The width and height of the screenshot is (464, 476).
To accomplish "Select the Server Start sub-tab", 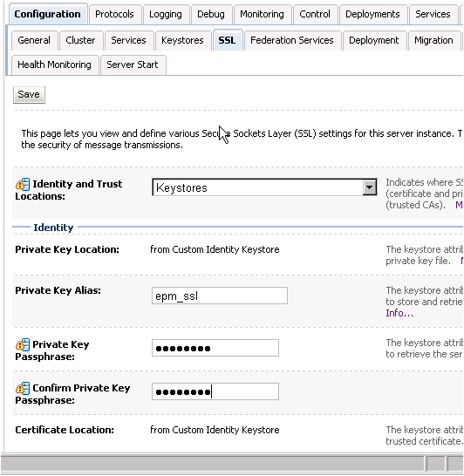I will (133, 65).
